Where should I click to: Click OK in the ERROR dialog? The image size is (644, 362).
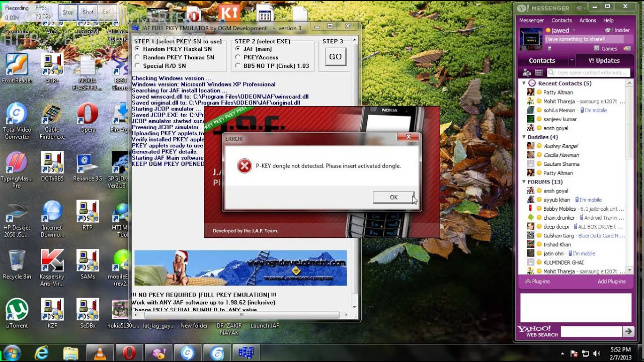pos(393,197)
